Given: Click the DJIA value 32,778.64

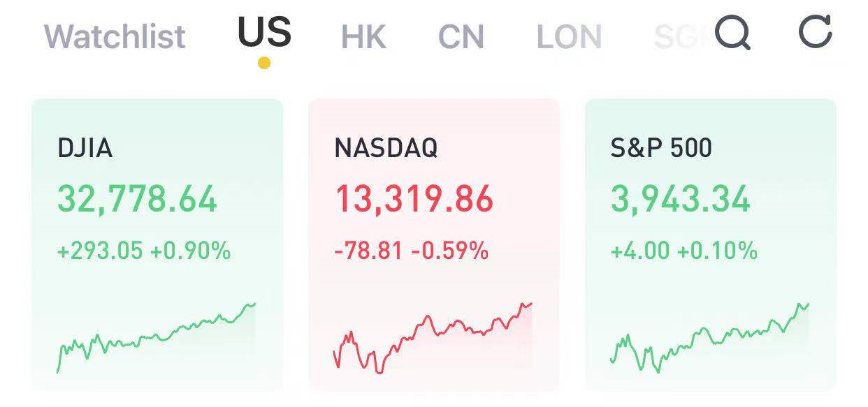Looking at the screenshot, I should click(137, 198).
